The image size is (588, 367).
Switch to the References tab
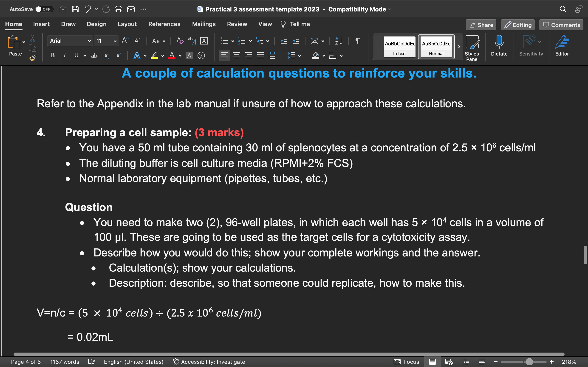point(164,24)
